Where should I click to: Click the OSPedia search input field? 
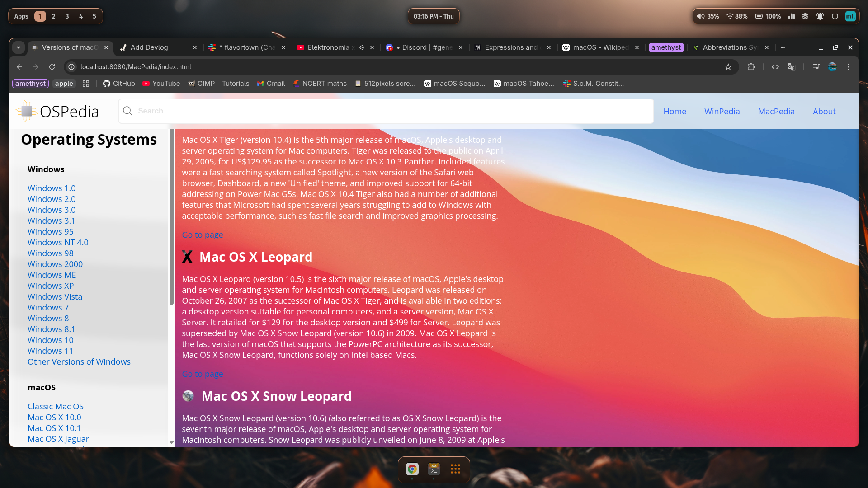click(389, 111)
